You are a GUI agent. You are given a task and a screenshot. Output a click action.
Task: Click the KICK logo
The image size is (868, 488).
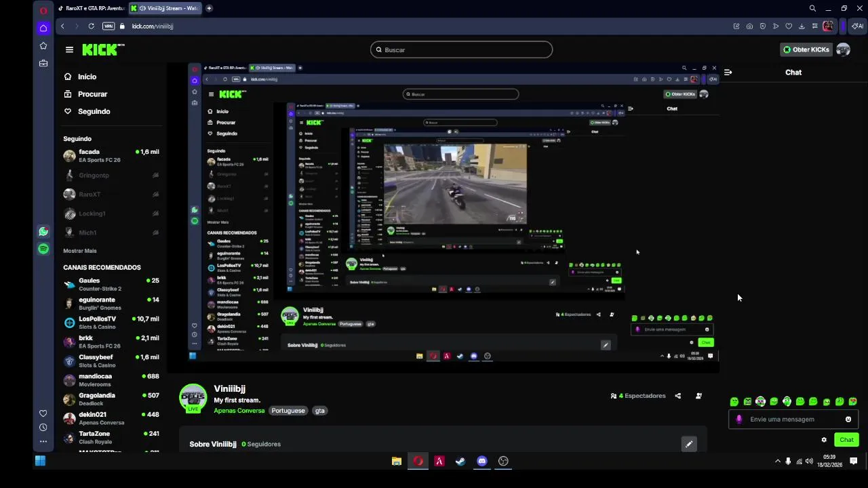pyautogui.click(x=103, y=49)
